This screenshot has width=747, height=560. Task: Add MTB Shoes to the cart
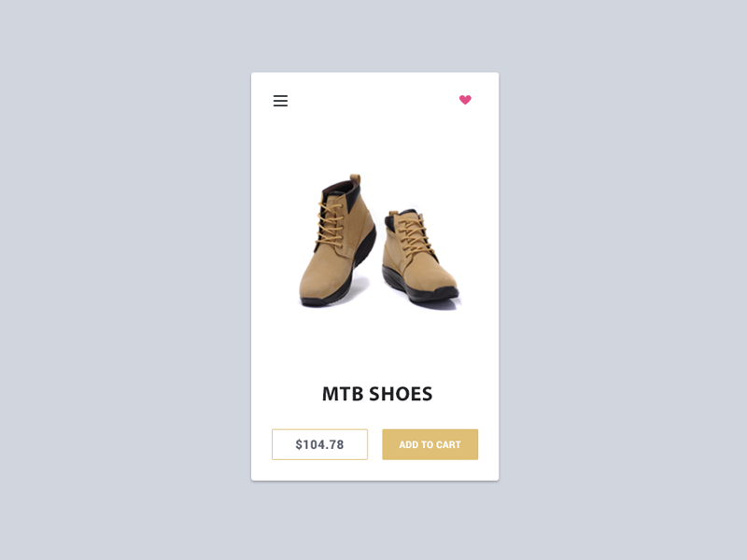pyautogui.click(x=430, y=444)
